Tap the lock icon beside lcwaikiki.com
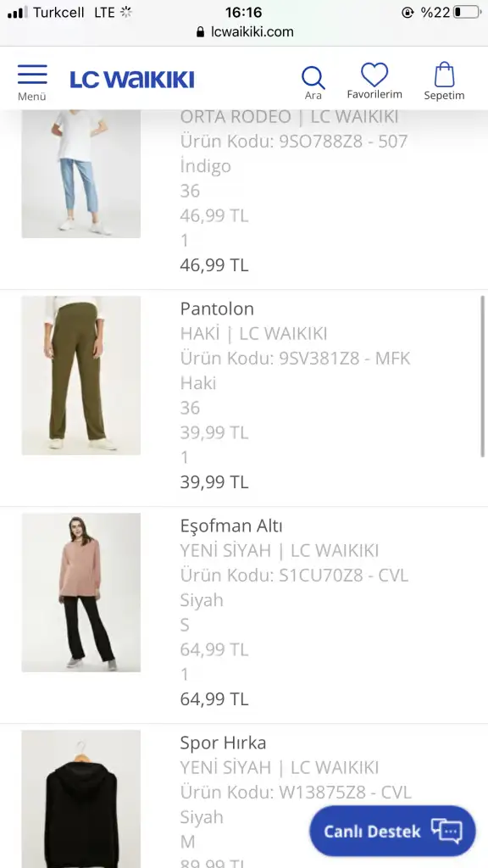Viewport: 488px width, 868px height. (200, 32)
